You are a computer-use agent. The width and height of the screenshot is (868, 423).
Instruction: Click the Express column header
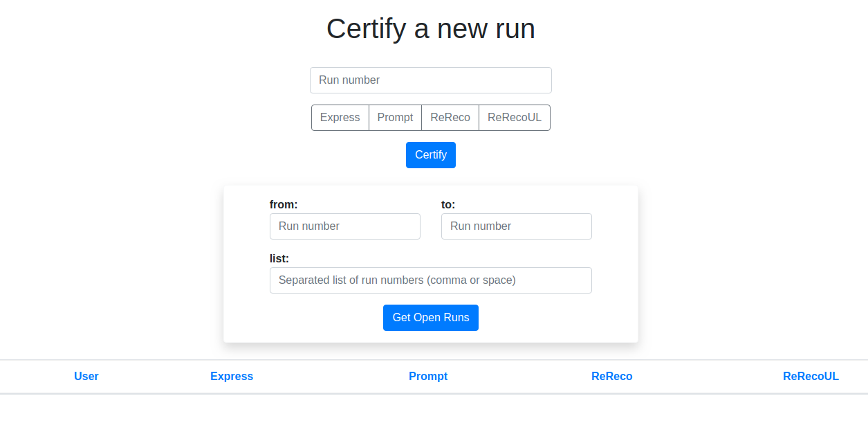(x=232, y=377)
